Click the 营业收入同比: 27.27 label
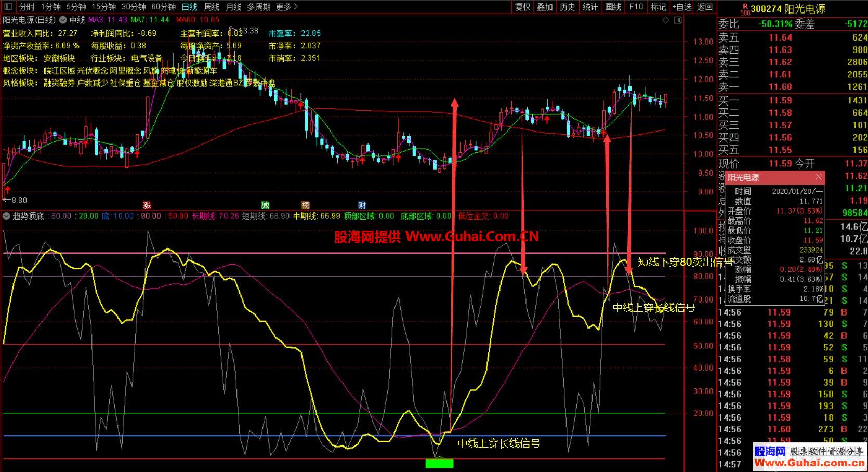Screen dimensions: 868x472 (x=40, y=33)
